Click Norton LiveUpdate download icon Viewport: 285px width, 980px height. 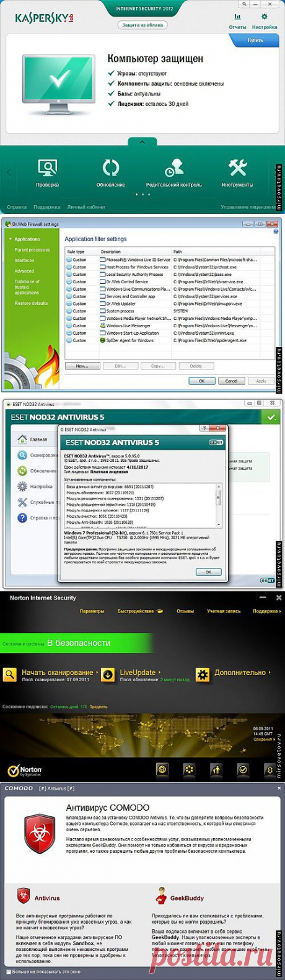click(x=108, y=674)
